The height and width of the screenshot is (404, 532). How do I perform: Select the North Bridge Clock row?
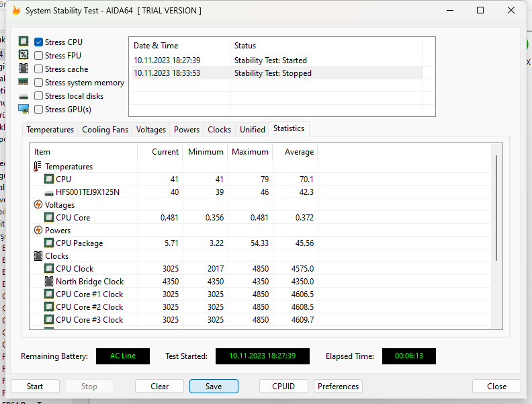click(260, 282)
